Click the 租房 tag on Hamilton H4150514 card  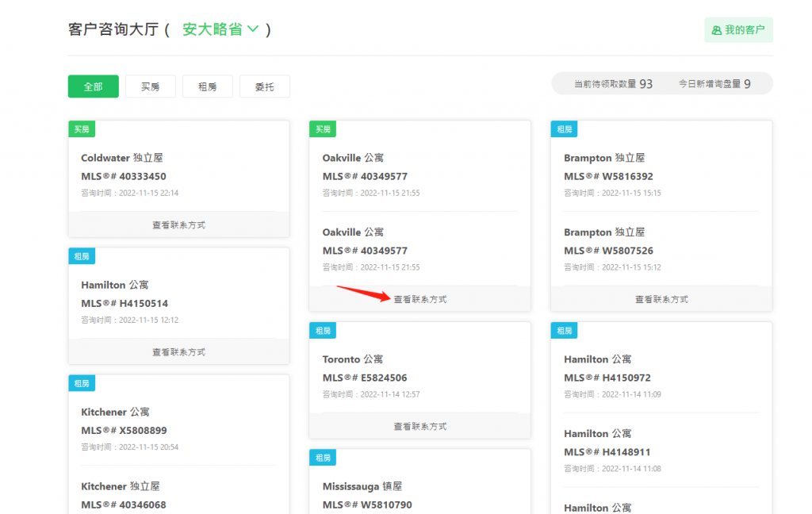tap(82, 256)
